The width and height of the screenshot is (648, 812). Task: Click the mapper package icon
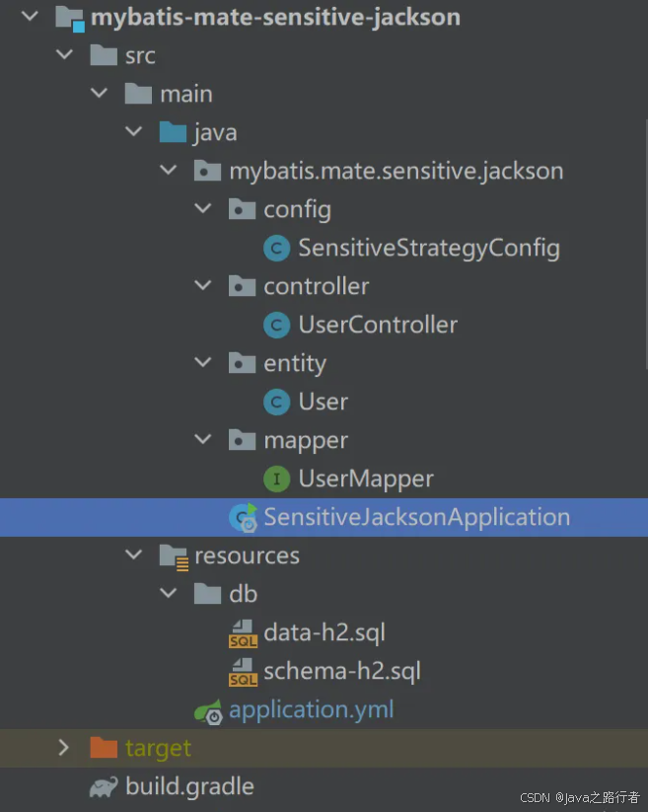243,441
